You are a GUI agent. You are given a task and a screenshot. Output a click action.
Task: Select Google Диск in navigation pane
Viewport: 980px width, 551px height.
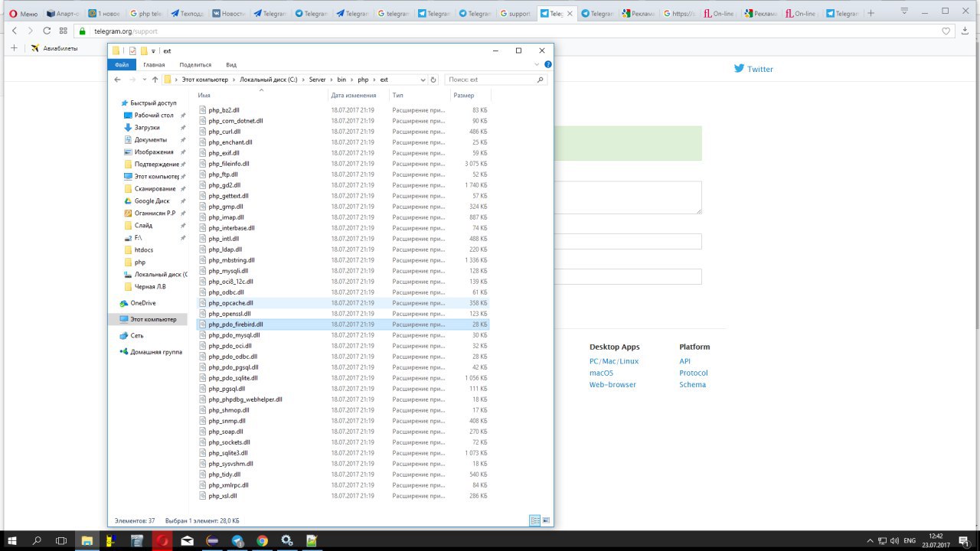tap(152, 201)
